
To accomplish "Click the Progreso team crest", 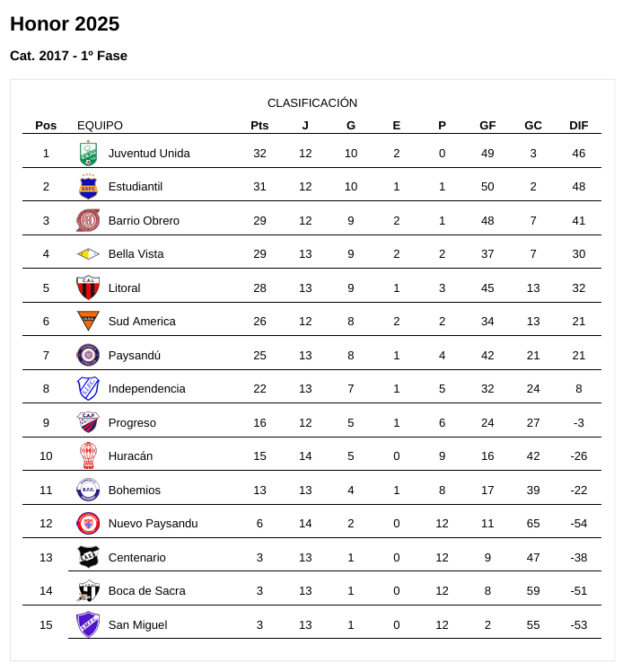I will (x=88, y=422).
